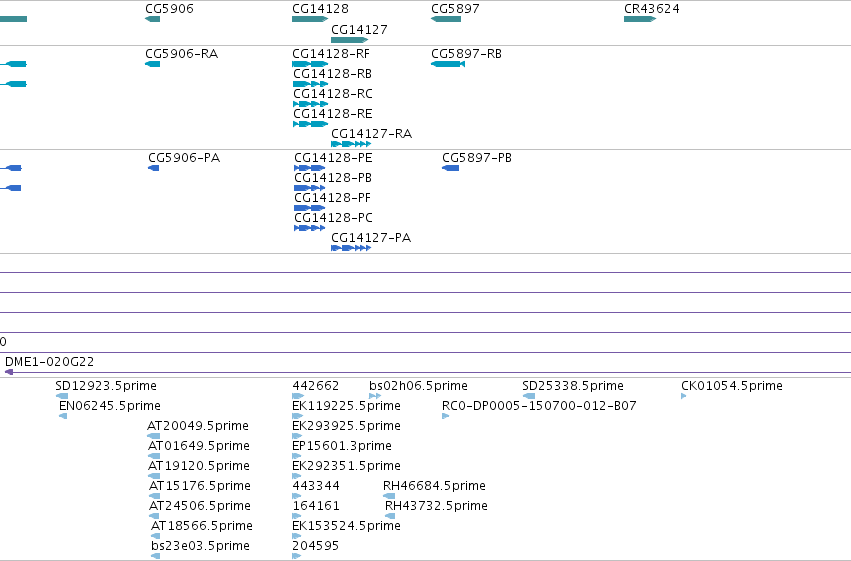The image size is (851, 561).
Task: Select protein CG14128-PE
Action: (x=333, y=158)
